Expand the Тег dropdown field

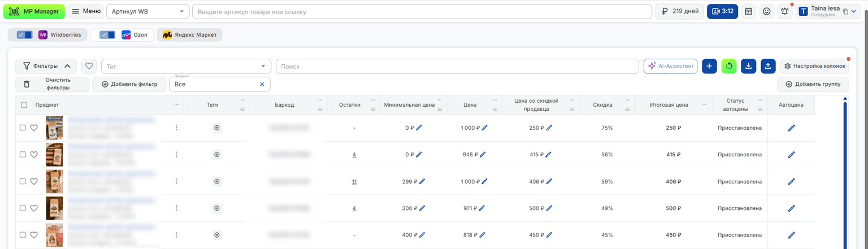[186, 66]
